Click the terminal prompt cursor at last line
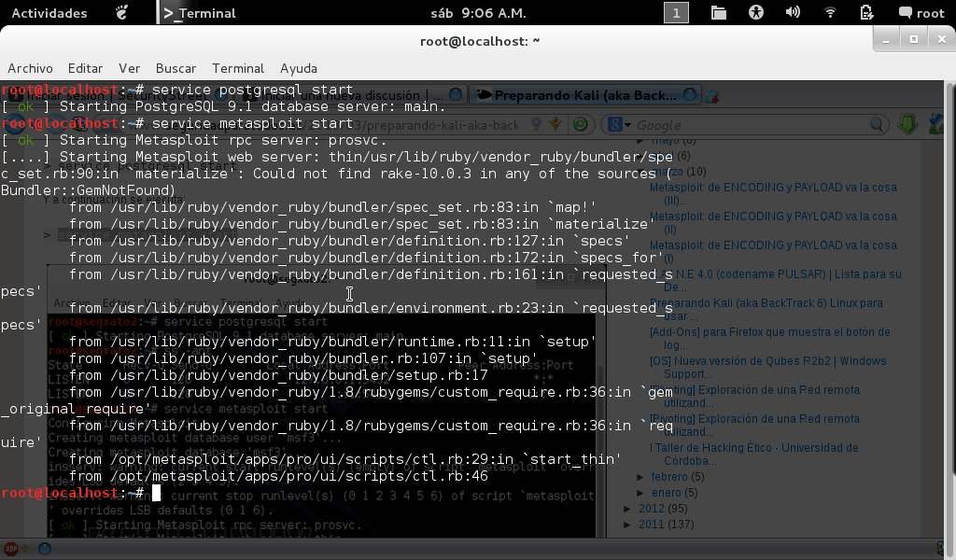The height and width of the screenshot is (560, 956). [x=156, y=493]
